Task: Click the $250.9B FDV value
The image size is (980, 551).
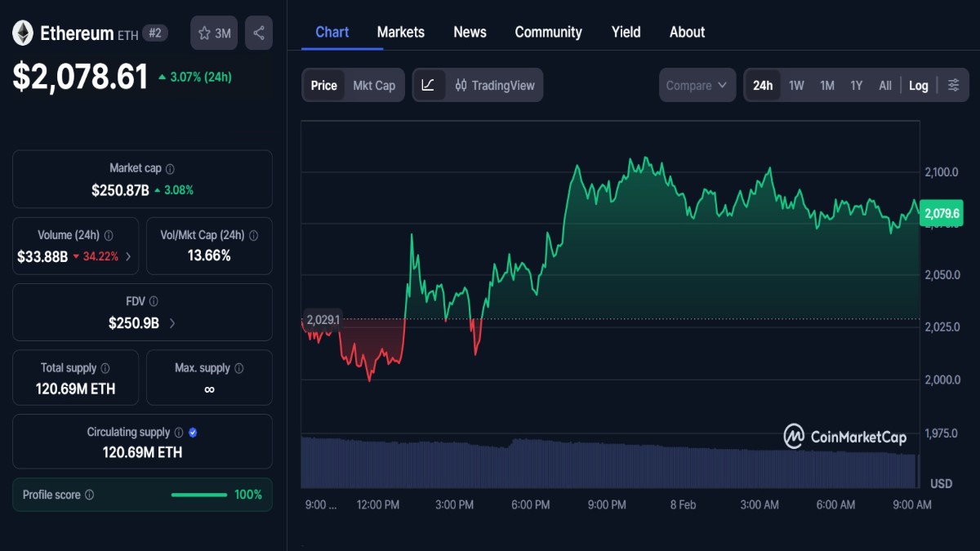Action: tap(134, 323)
